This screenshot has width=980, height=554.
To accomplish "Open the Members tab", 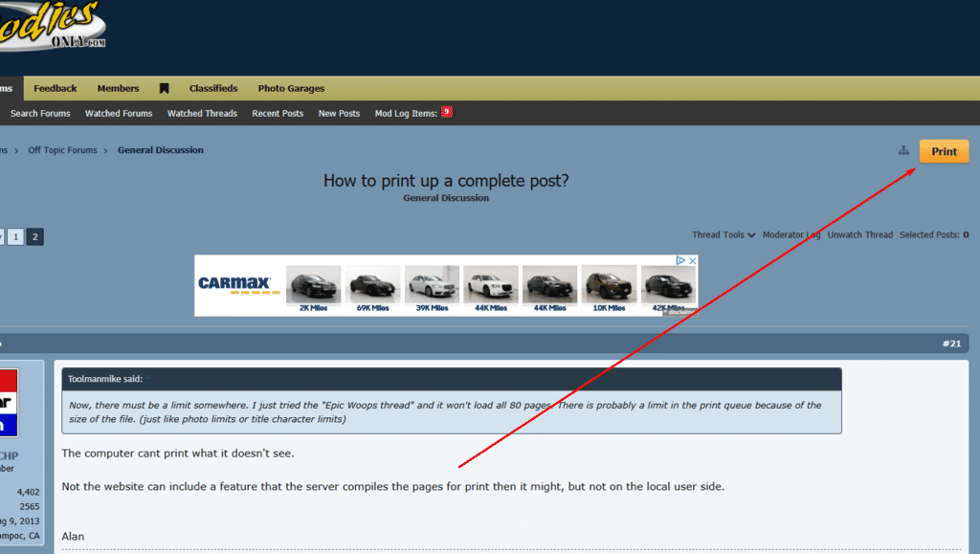I will click(x=118, y=89).
